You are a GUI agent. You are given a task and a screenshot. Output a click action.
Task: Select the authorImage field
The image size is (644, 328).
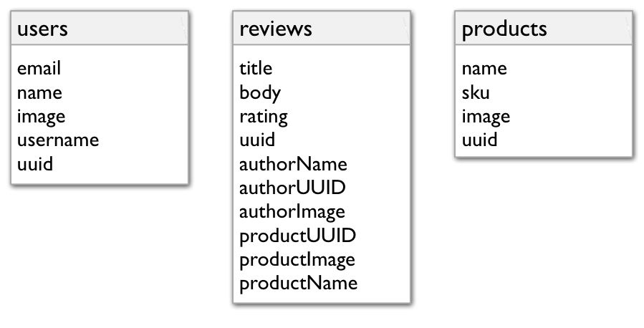click(292, 211)
